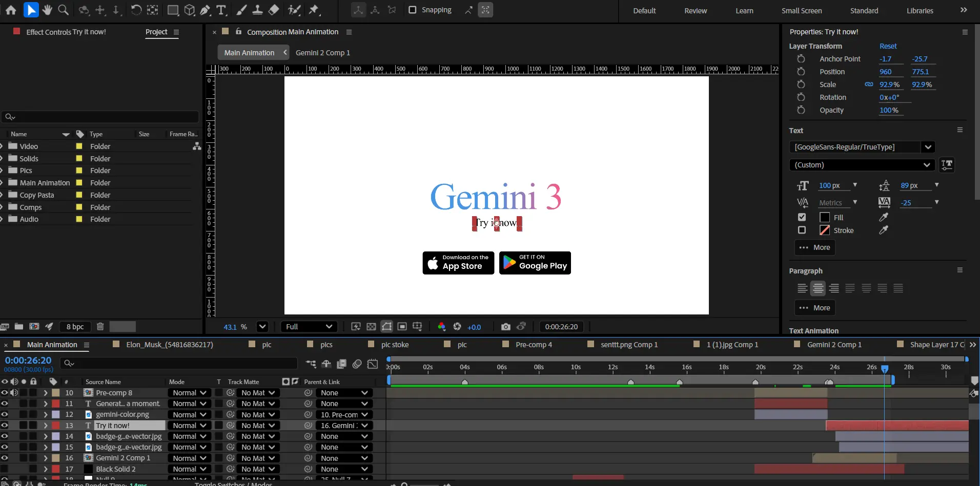Screen dimensions: 980x486
Task: Choose the Horizontal Type tool
Action: [221, 10]
